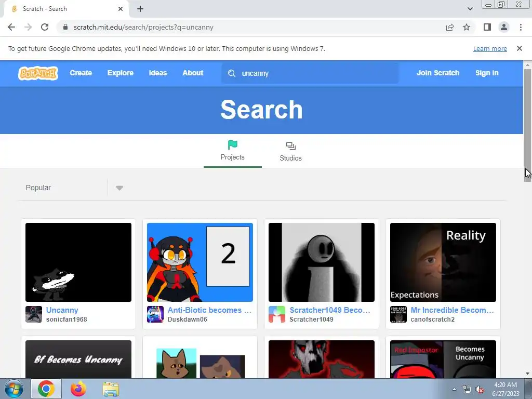Bookmark this page star

(x=467, y=27)
